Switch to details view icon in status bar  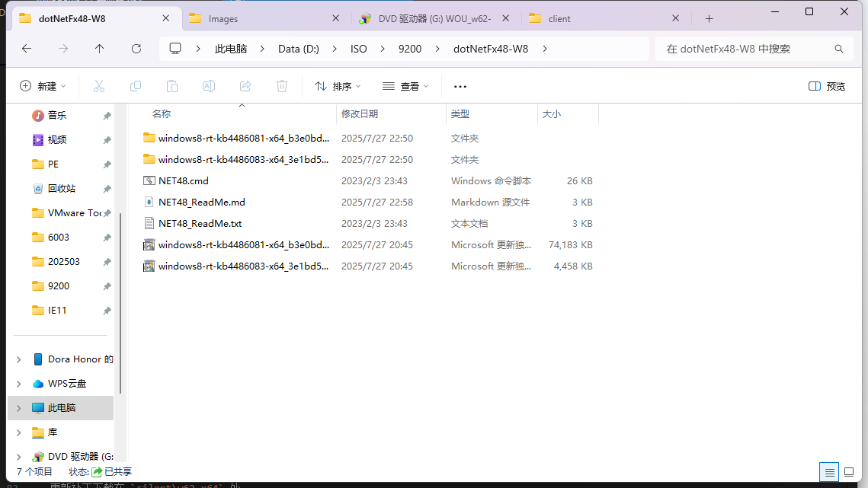click(x=829, y=472)
